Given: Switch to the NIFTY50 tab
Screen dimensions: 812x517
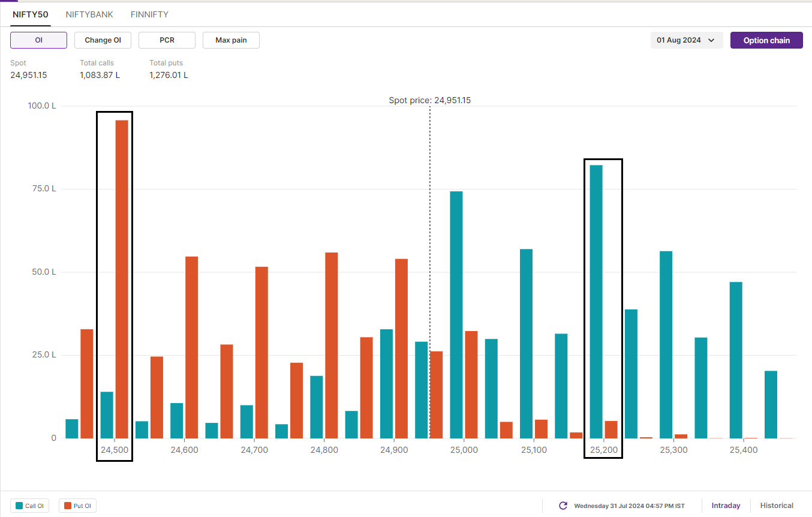Looking at the screenshot, I should tap(31, 14).
